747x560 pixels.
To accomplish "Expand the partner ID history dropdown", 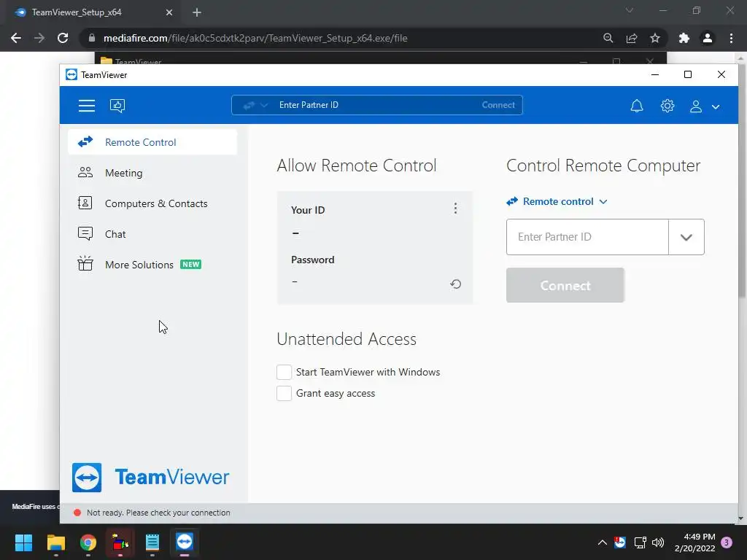I will (x=686, y=237).
